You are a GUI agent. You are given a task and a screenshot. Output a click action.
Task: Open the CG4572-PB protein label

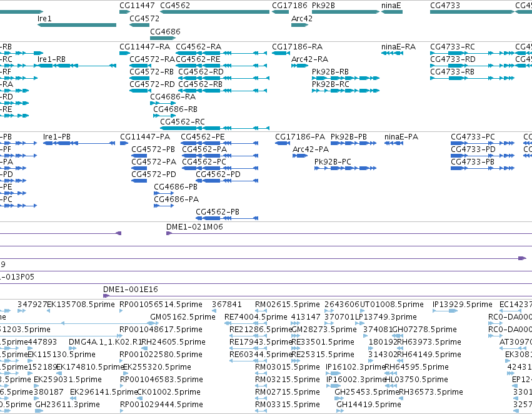point(153,149)
